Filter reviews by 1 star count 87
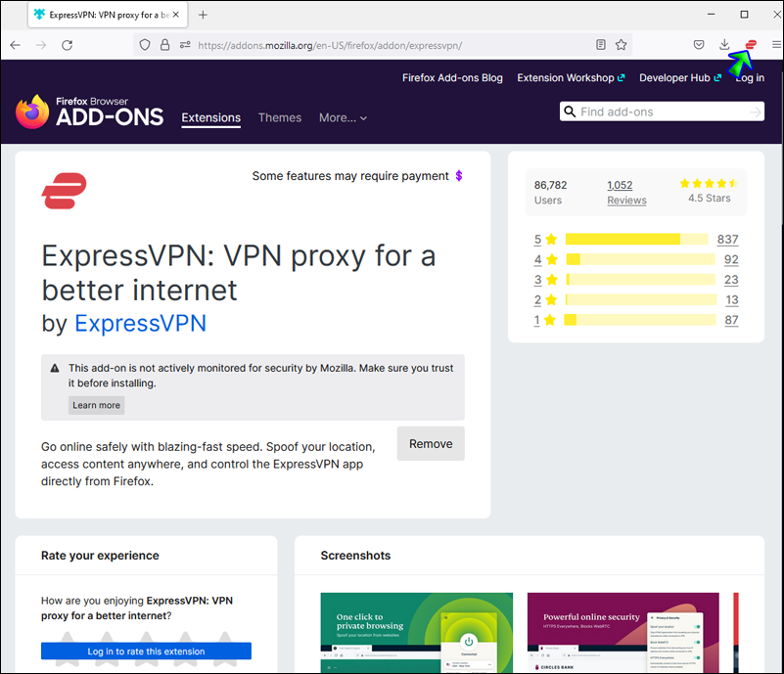784x674 pixels. tap(731, 320)
